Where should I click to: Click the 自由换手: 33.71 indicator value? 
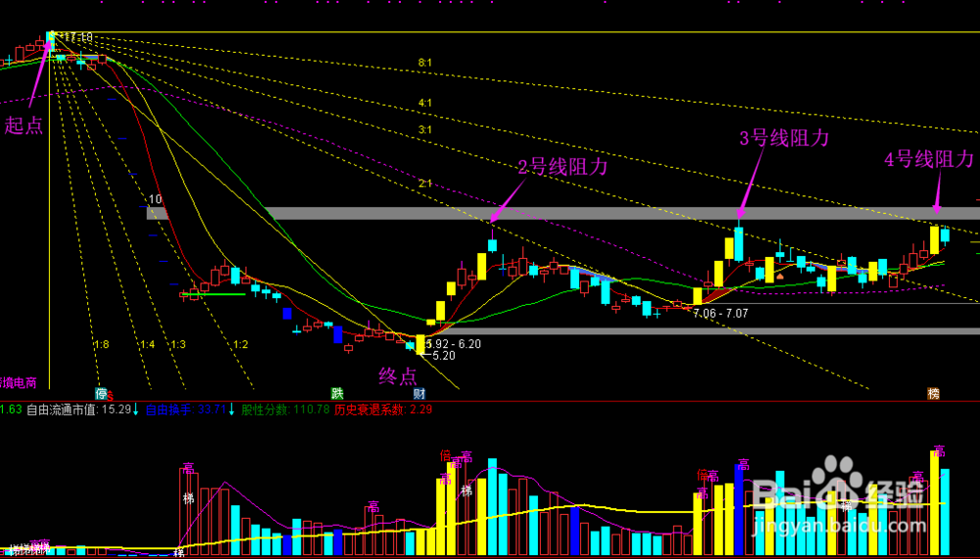point(185,410)
